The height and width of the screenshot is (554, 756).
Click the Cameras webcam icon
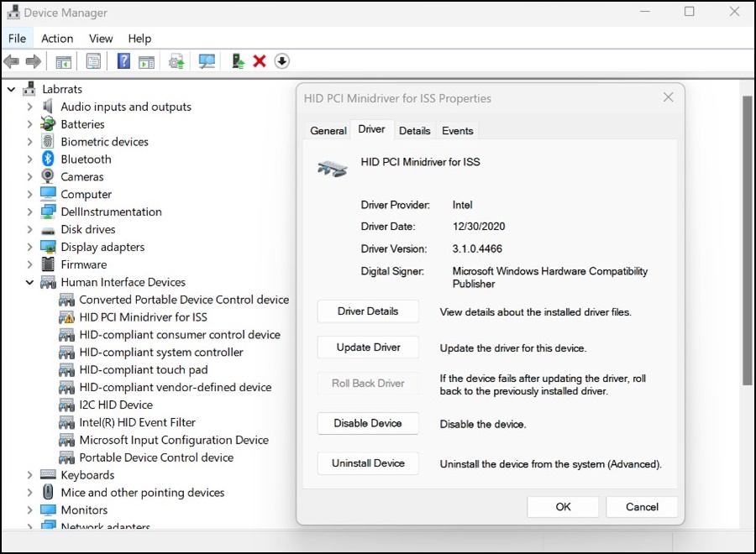click(48, 176)
